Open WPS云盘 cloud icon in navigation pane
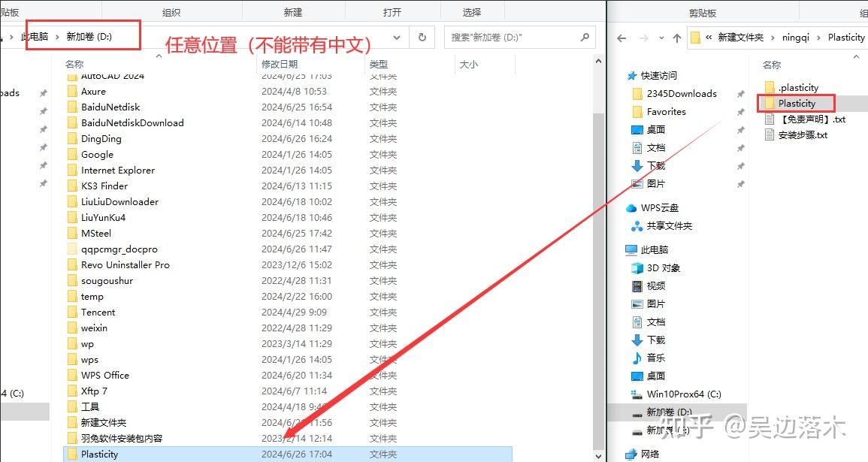The height and width of the screenshot is (462, 868). pos(631,208)
